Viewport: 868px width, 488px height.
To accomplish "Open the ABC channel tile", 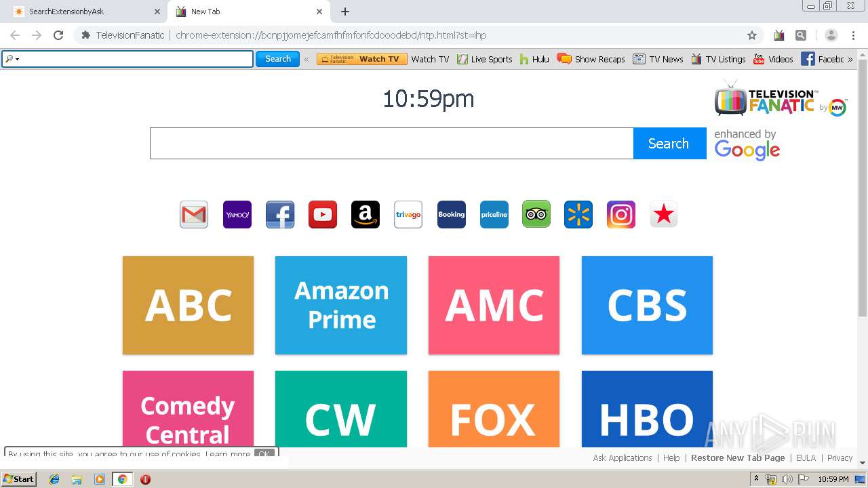I will pos(188,305).
